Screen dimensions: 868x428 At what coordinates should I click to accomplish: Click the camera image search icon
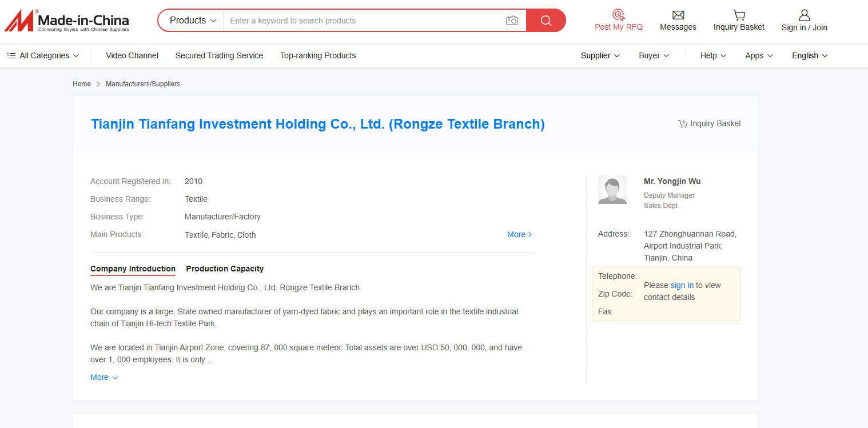coord(512,21)
